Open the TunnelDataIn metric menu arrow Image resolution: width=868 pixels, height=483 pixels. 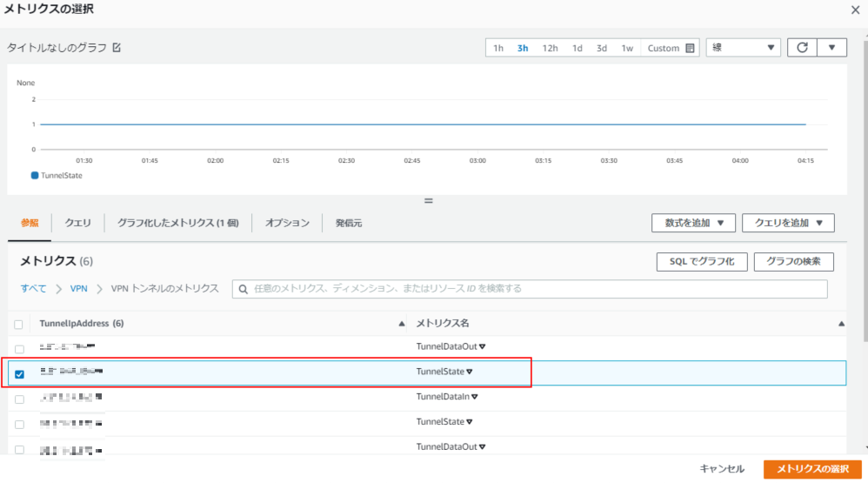coord(474,397)
